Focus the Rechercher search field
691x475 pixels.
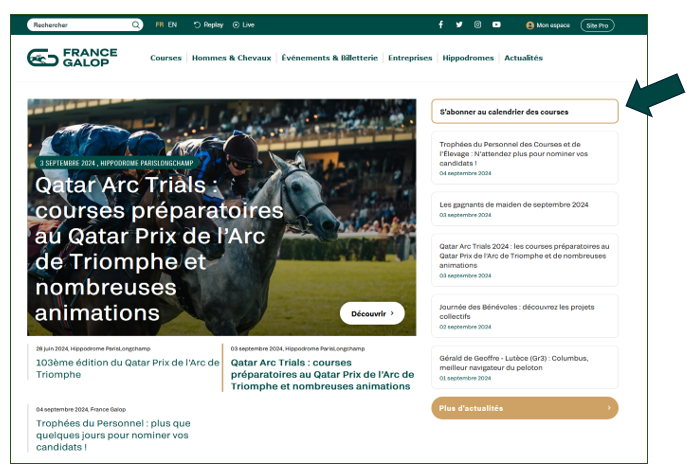click(x=85, y=25)
